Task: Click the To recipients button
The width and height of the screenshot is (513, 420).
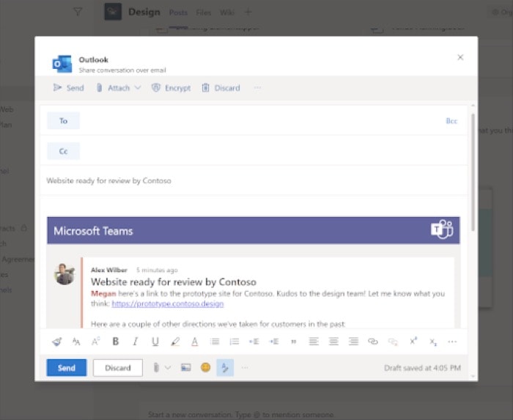Action: 63,121
